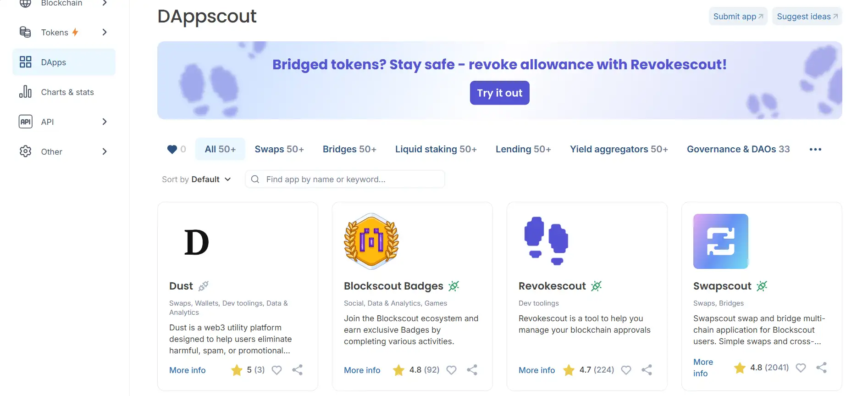This screenshot has height=396, width=868.
Task: Open the Submit app link
Action: pos(738,17)
